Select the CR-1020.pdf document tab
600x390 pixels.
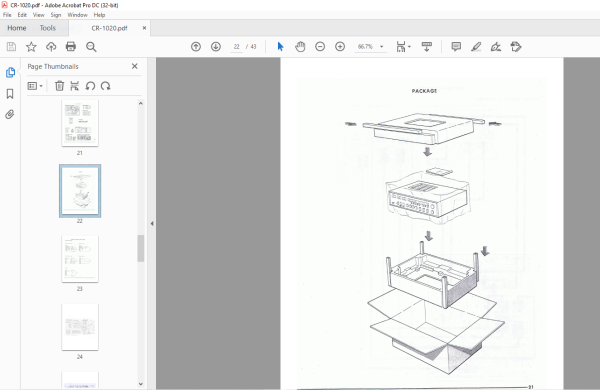109,28
